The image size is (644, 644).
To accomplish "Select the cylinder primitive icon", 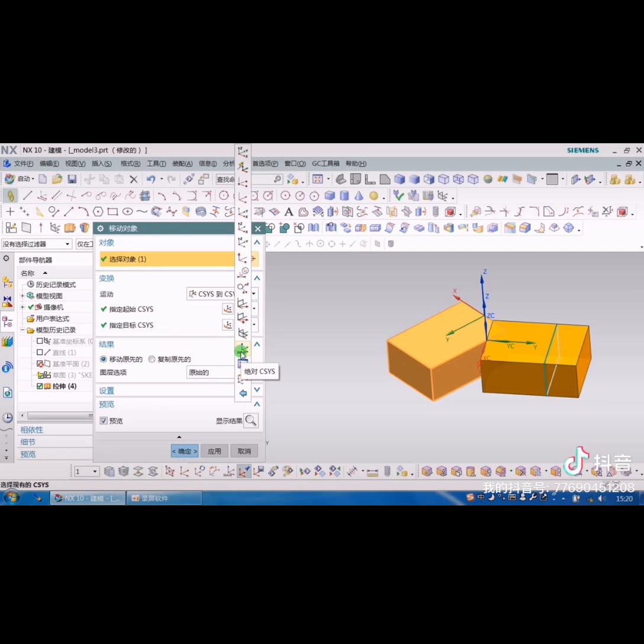I will [x=344, y=196].
